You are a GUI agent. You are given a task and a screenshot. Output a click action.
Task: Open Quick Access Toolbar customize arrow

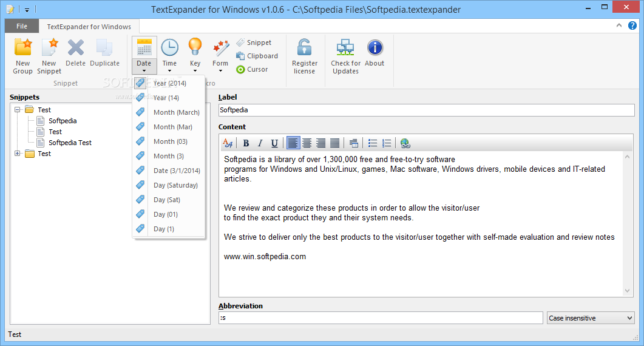(27, 10)
